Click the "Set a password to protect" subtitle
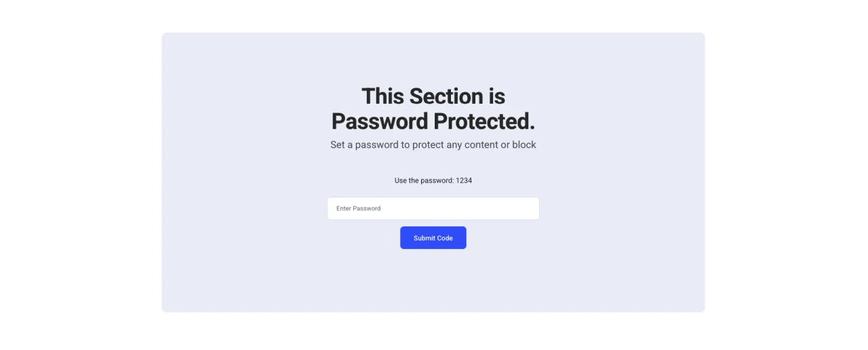 click(x=433, y=144)
